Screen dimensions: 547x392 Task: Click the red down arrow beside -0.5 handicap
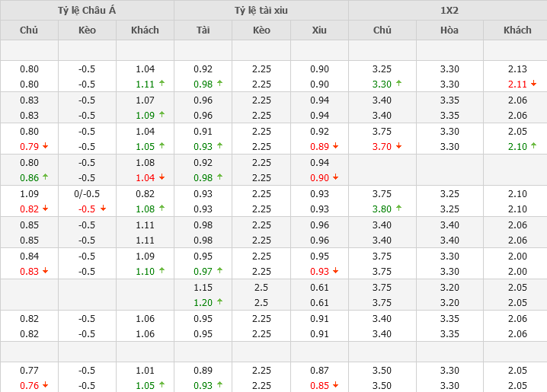[x=104, y=208]
